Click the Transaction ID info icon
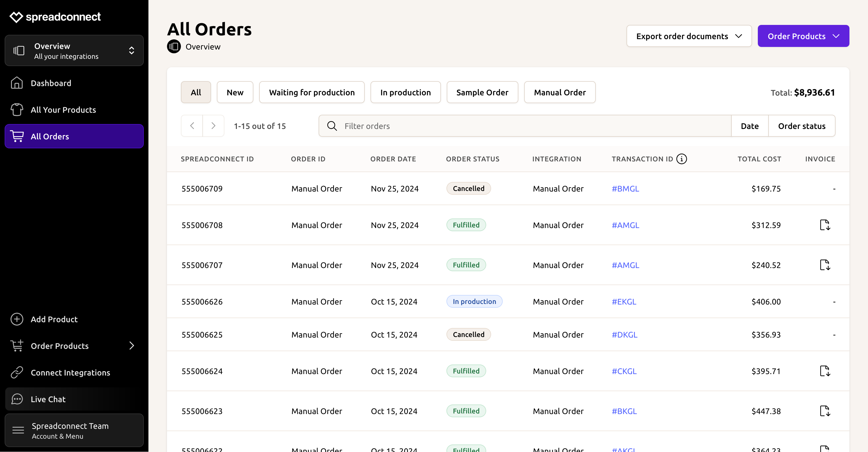The height and width of the screenshot is (452, 868). click(x=681, y=159)
